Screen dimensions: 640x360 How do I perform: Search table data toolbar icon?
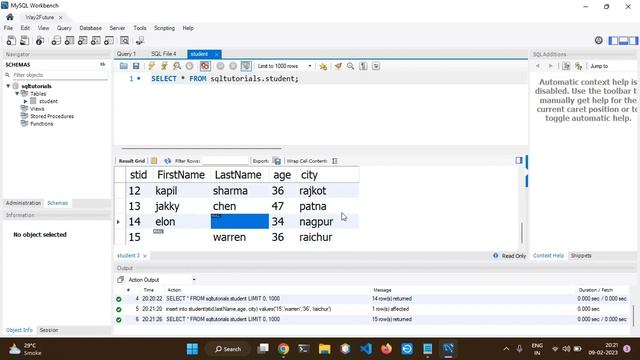[x=125, y=40]
